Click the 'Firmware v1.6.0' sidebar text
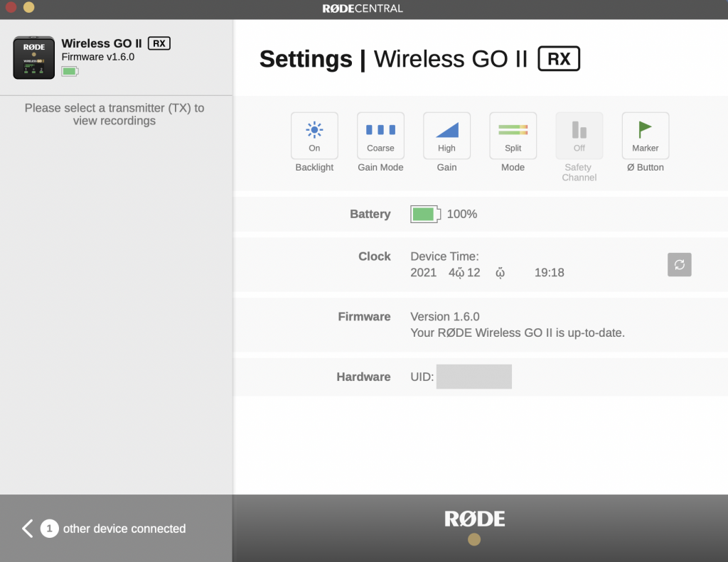 pos(98,57)
